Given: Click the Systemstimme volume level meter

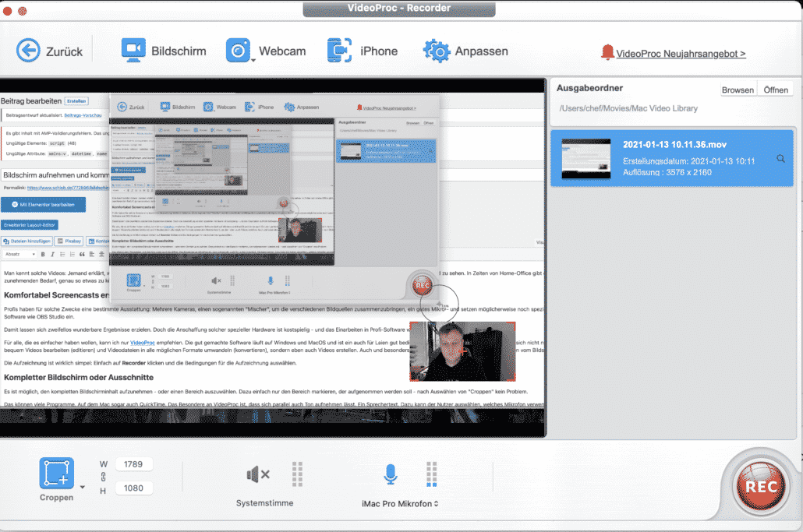Looking at the screenshot, I should [297, 474].
